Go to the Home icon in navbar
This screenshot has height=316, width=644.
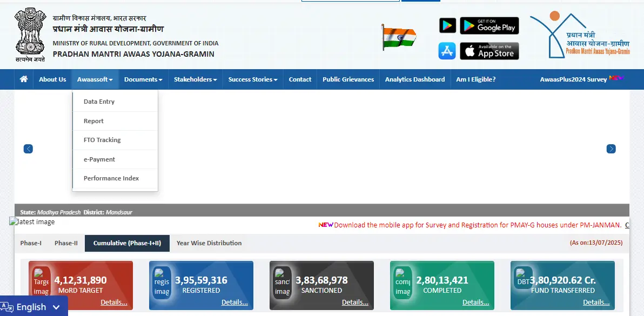point(24,79)
